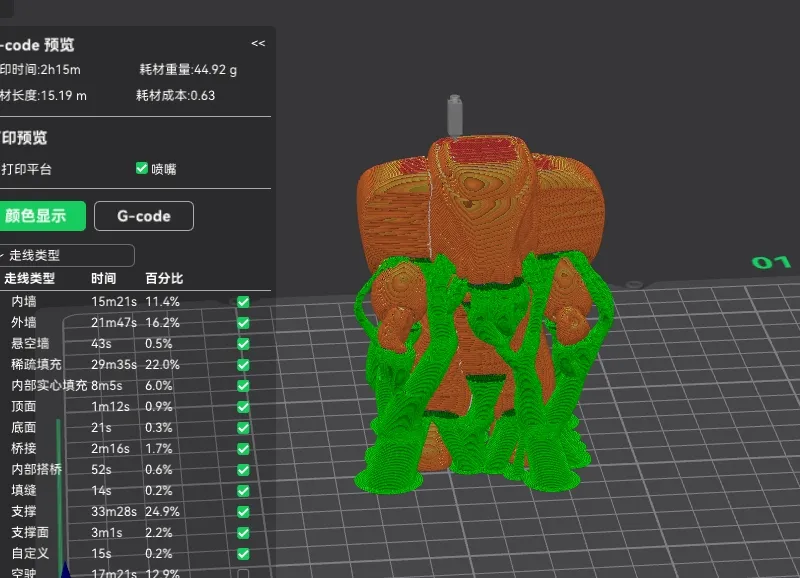The image size is (800, 578).
Task: Uncheck the 填缝 (gap fill) checkbox
Action: click(243, 490)
